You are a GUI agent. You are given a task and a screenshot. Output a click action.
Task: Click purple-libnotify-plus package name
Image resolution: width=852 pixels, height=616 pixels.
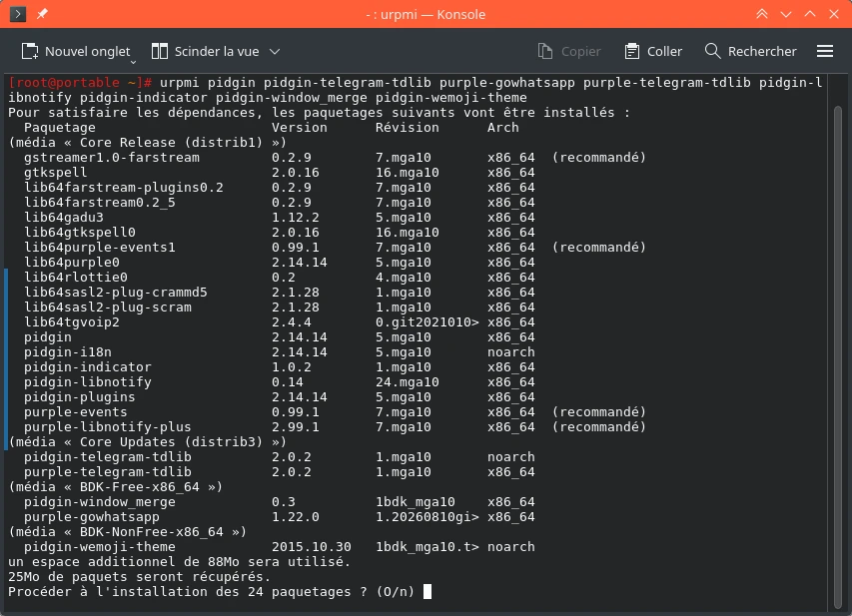(108, 427)
